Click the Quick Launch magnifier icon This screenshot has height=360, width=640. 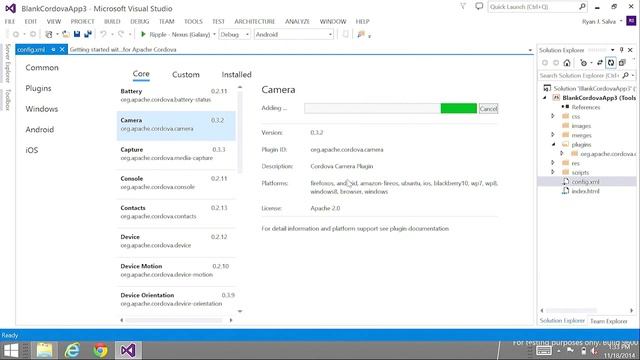tap(582, 7)
